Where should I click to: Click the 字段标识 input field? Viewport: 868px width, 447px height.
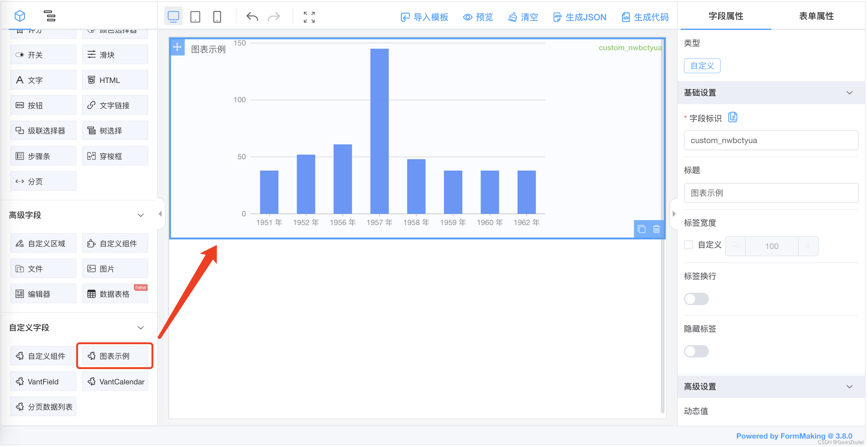(771, 140)
